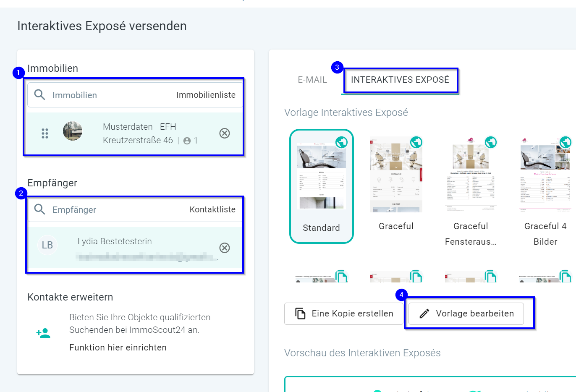Click the LB avatar of Lydia Bestetesterin
This screenshot has width=576, height=392.
(47, 245)
